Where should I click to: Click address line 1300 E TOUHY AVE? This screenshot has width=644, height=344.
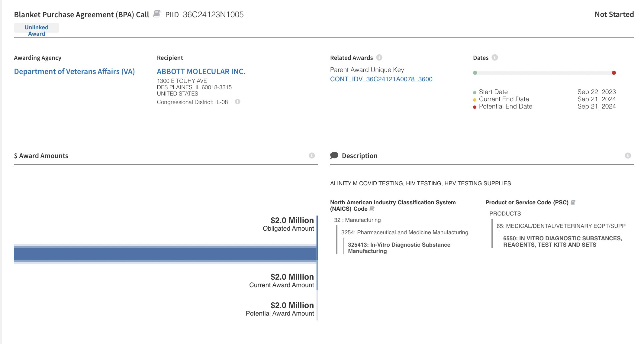(x=182, y=81)
